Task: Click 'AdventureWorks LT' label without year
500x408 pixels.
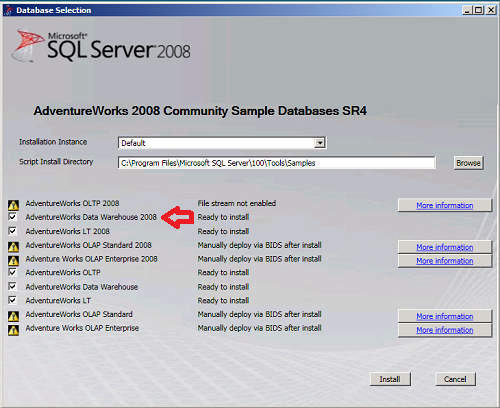Action: coord(58,300)
